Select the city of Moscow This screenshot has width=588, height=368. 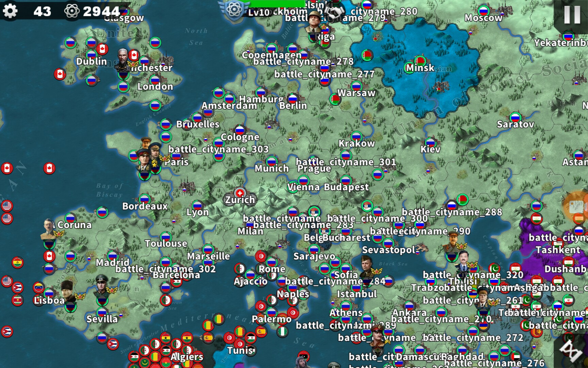coord(483,18)
